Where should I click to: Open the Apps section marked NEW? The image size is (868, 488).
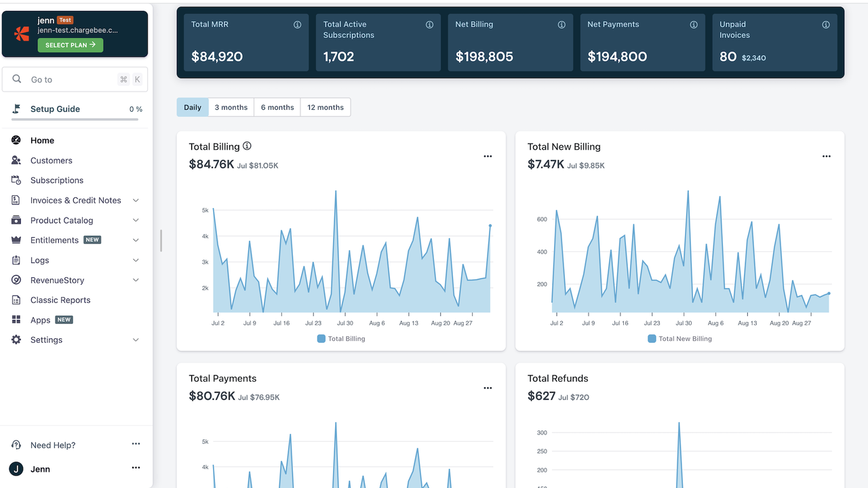click(x=16, y=319)
